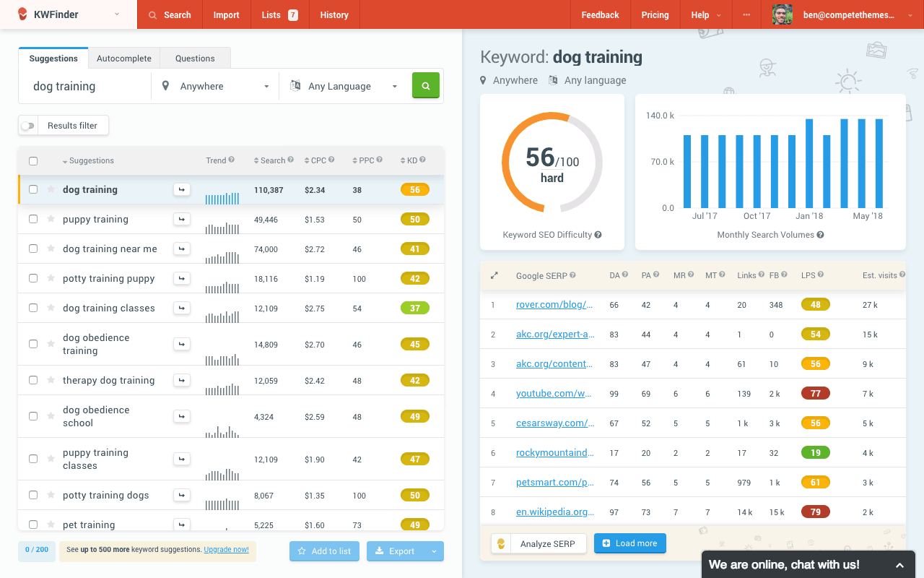
Task: Click the KD 56 difficulty badge for dog training
Action: tap(414, 190)
